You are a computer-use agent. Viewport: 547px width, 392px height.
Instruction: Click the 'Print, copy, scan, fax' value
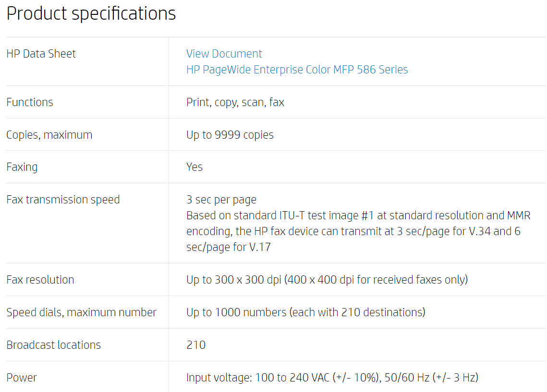pyautogui.click(x=235, y=102)
